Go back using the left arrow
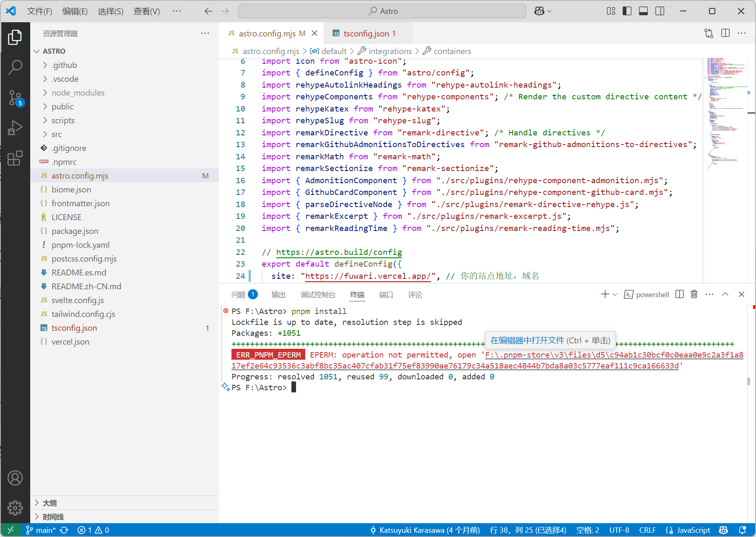Image resolution: width=756 pixels, height=537 pixels. click(208, 11)
